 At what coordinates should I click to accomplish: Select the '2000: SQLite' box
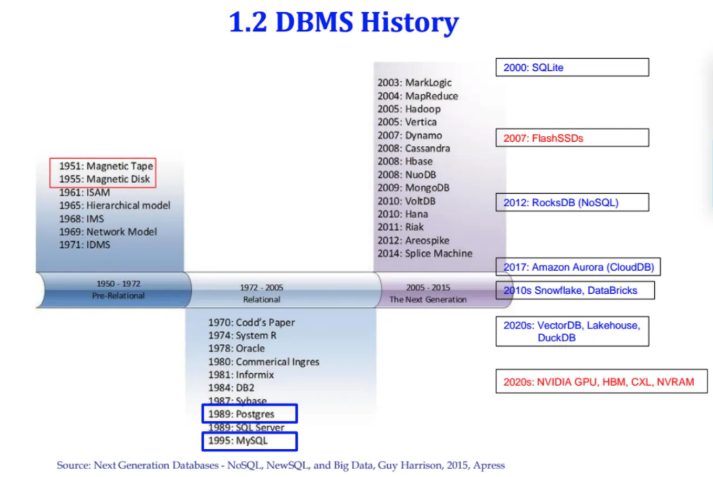click(572, 67)
